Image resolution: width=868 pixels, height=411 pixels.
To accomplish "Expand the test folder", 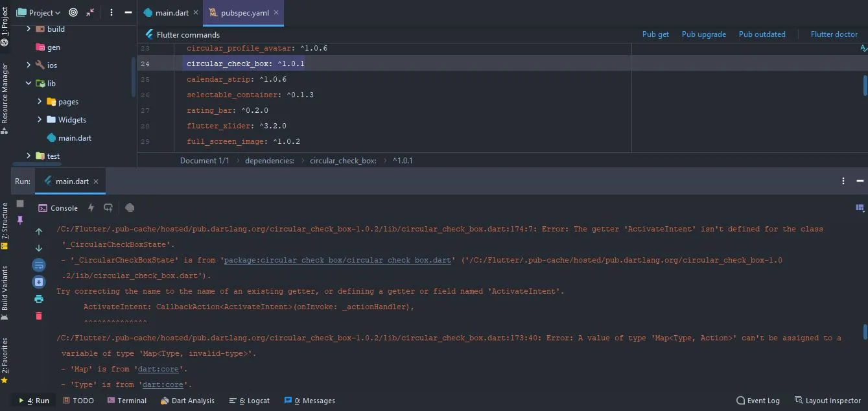I will (29, 156).
